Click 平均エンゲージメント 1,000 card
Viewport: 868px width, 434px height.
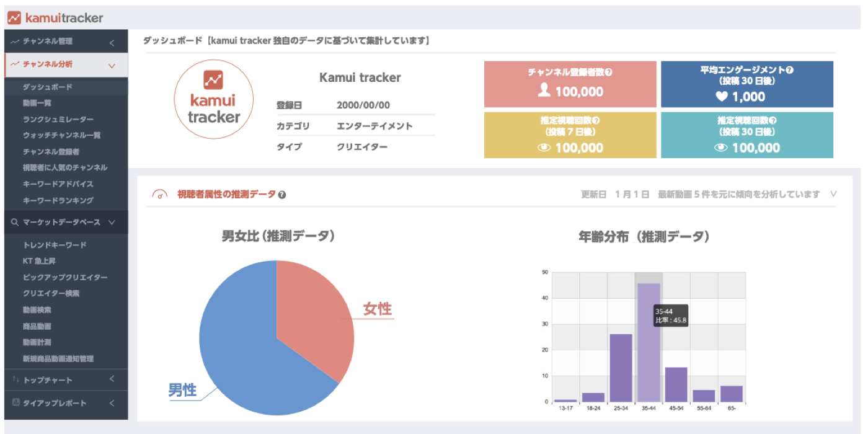(747, 84)
